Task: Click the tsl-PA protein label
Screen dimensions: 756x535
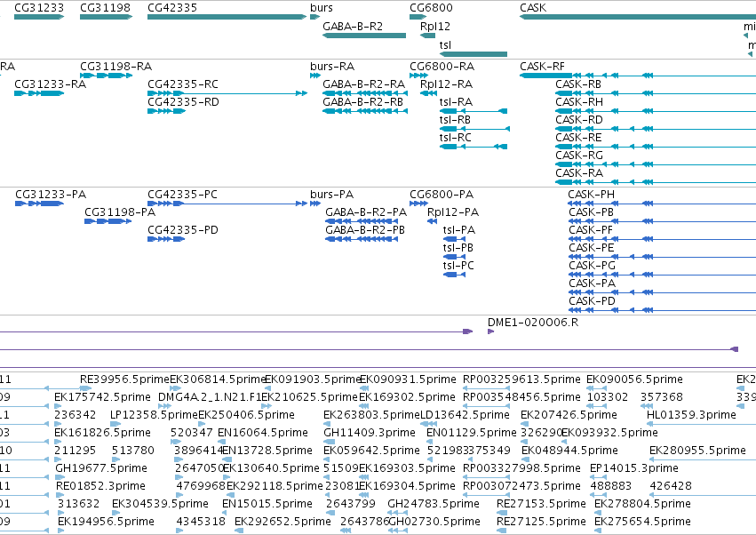Action: point(459,230)
